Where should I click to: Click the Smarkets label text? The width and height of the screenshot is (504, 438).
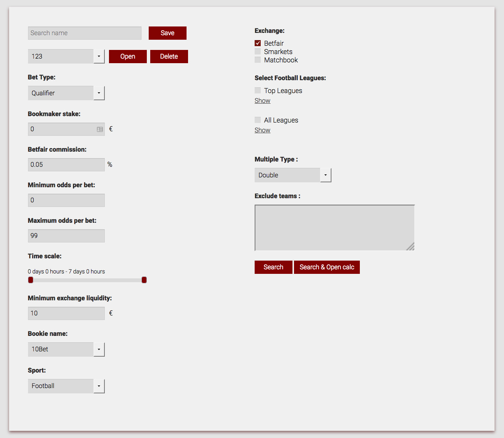click(x=278, y=52)
